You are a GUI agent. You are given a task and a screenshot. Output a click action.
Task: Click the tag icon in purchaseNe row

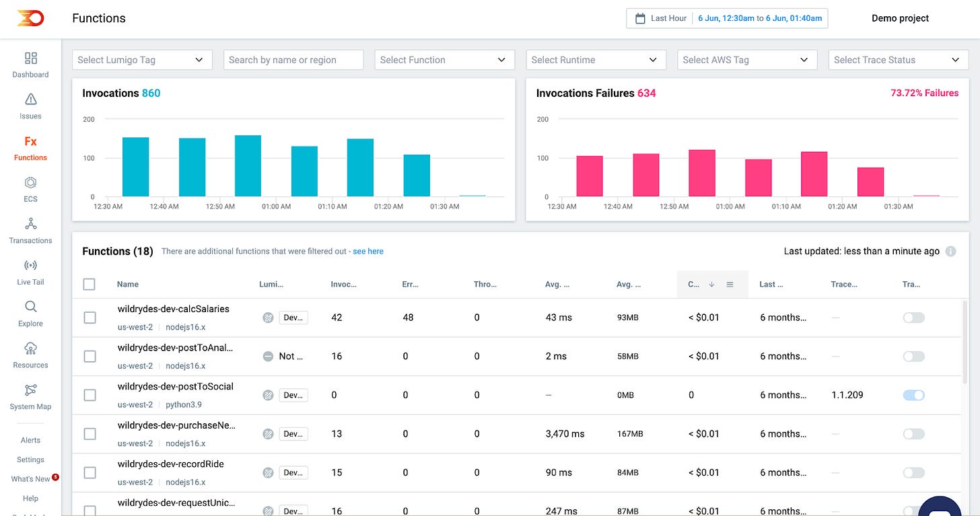click(x=268, y=434)
